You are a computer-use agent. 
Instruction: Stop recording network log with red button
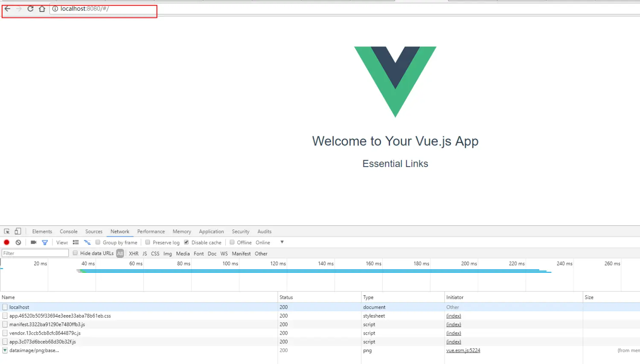6,242
